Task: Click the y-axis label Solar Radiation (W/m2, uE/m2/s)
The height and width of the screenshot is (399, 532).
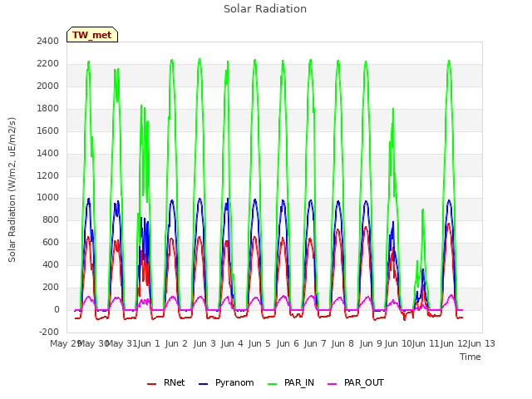Action: 12,190
